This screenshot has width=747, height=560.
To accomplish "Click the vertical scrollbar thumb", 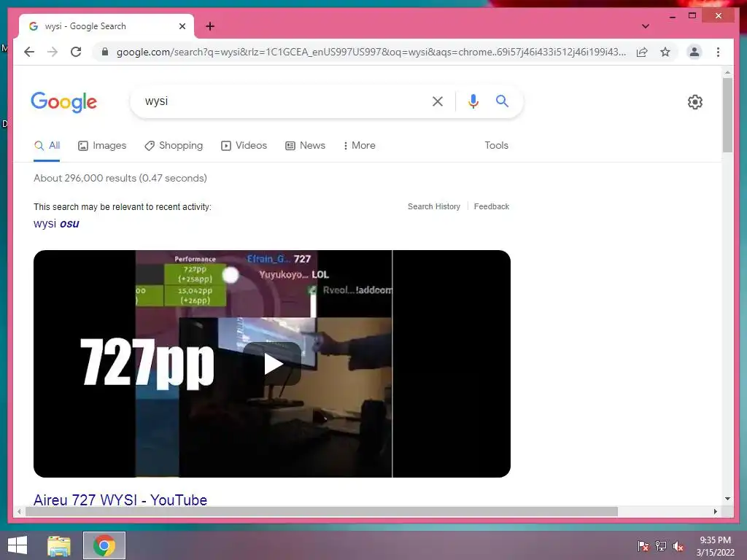I will pyautogui.click(x=727, y=115).
